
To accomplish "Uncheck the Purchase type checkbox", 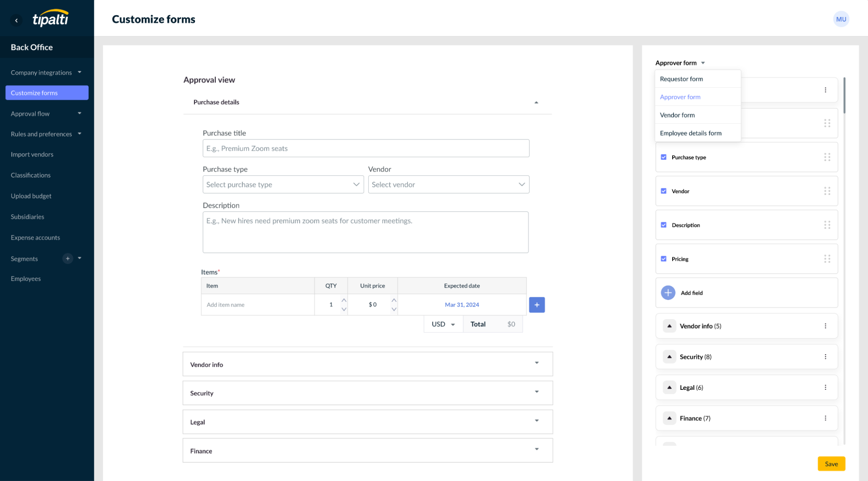I will (663, 157).
